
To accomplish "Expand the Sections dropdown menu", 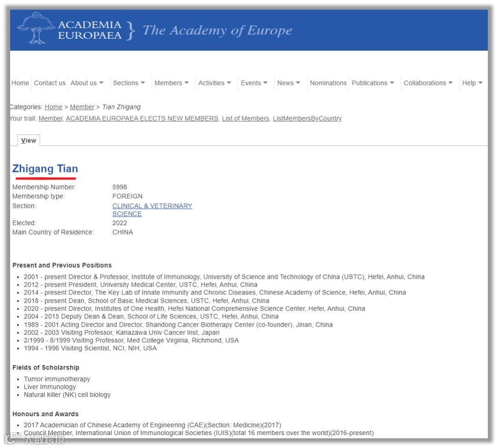I will pyautogui.click(x=129, y=83).
